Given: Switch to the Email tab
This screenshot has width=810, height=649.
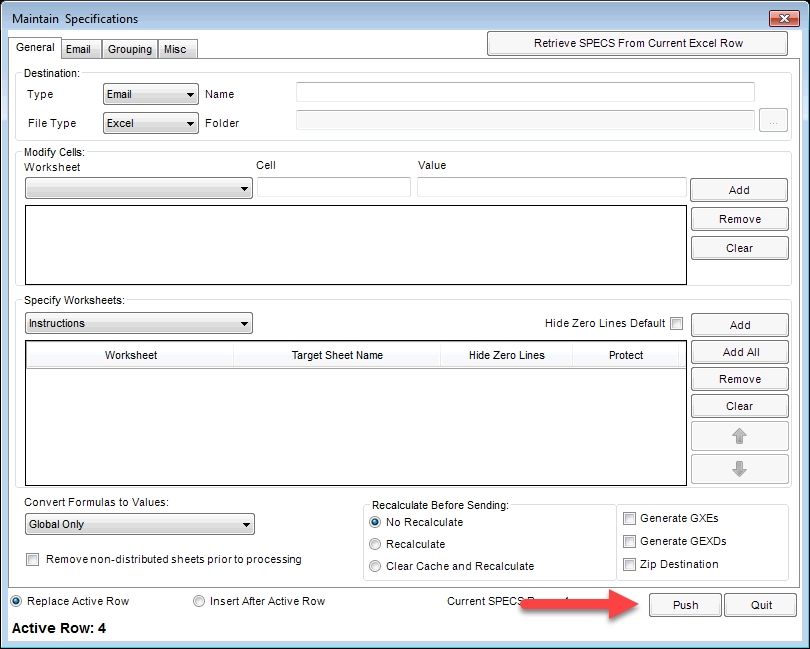Looking at the screenshot, I should click(80, 48).
